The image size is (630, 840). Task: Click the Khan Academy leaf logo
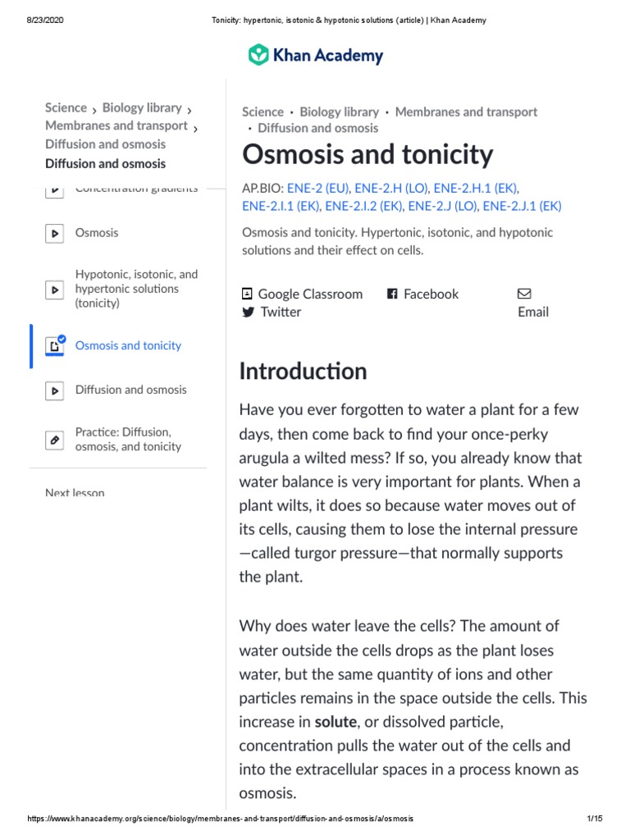coord(258,56)
